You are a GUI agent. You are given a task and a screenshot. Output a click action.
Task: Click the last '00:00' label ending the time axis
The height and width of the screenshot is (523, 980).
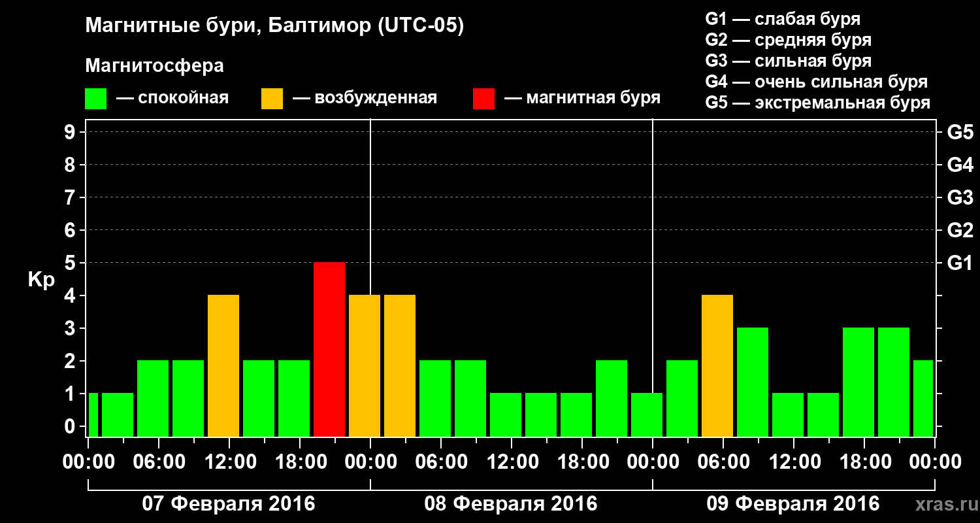pyautogui.click(x=934, y=462)
